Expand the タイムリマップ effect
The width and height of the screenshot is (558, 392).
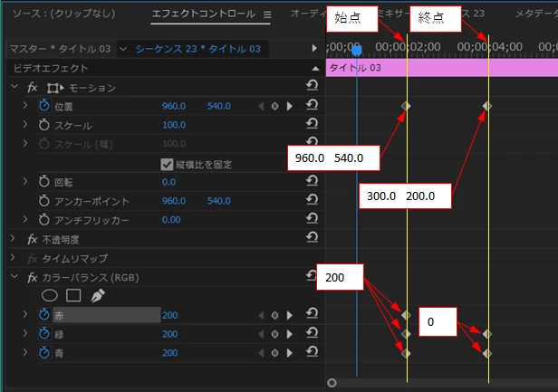13,257
